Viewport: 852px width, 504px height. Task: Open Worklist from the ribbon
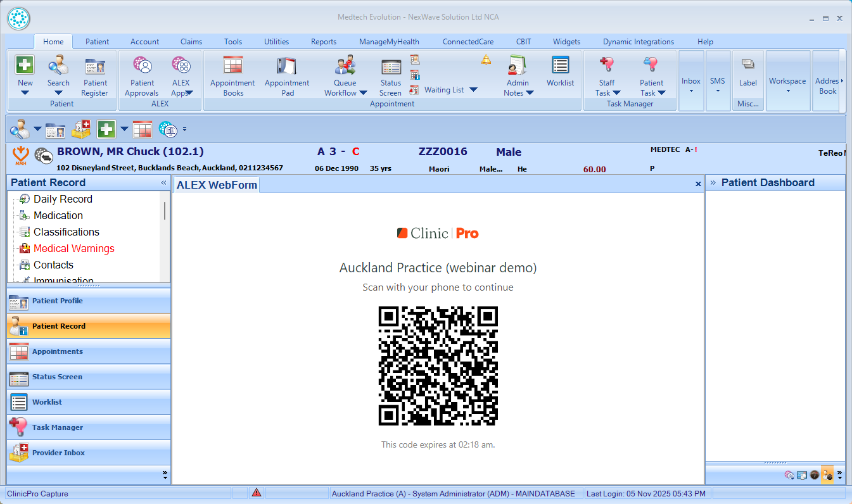[560, 71]
